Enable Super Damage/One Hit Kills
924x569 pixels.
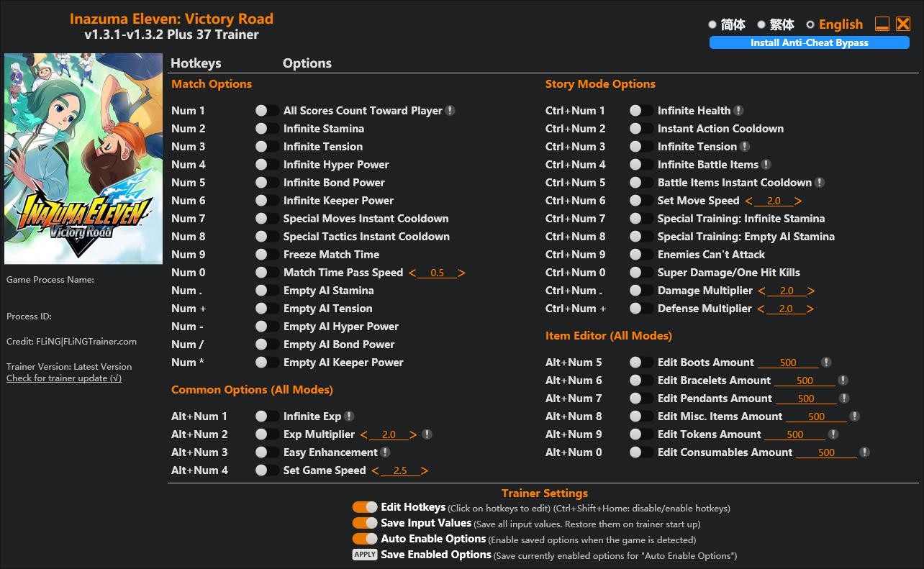pos(640,273)
